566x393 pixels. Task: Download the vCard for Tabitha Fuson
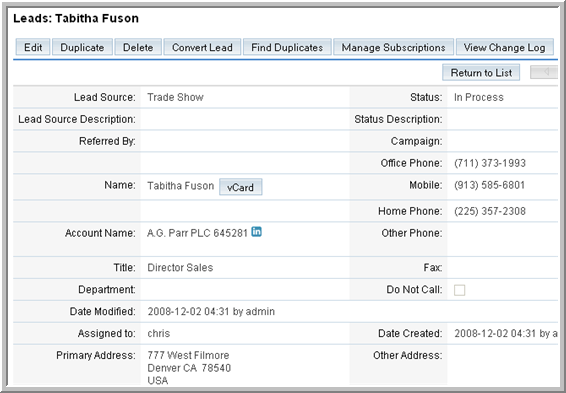(240, 187)
